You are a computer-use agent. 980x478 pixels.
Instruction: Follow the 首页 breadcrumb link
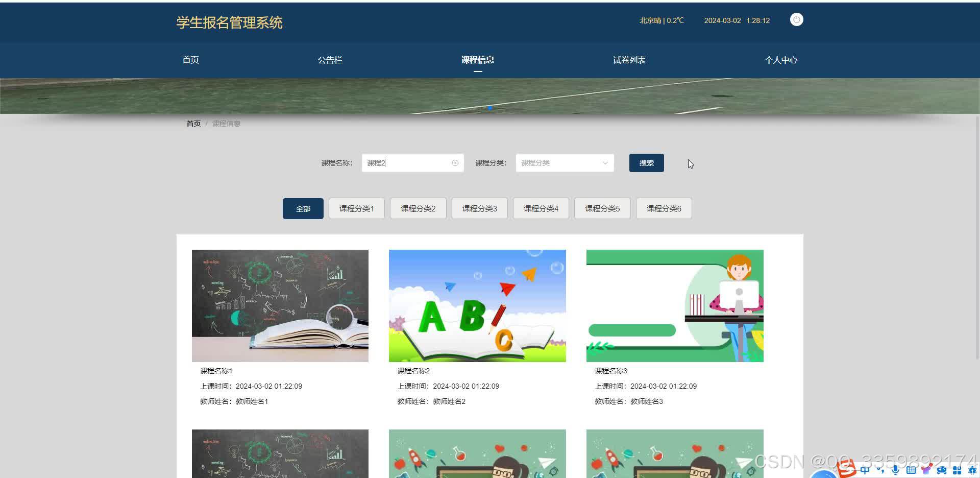tap(193, 123)
